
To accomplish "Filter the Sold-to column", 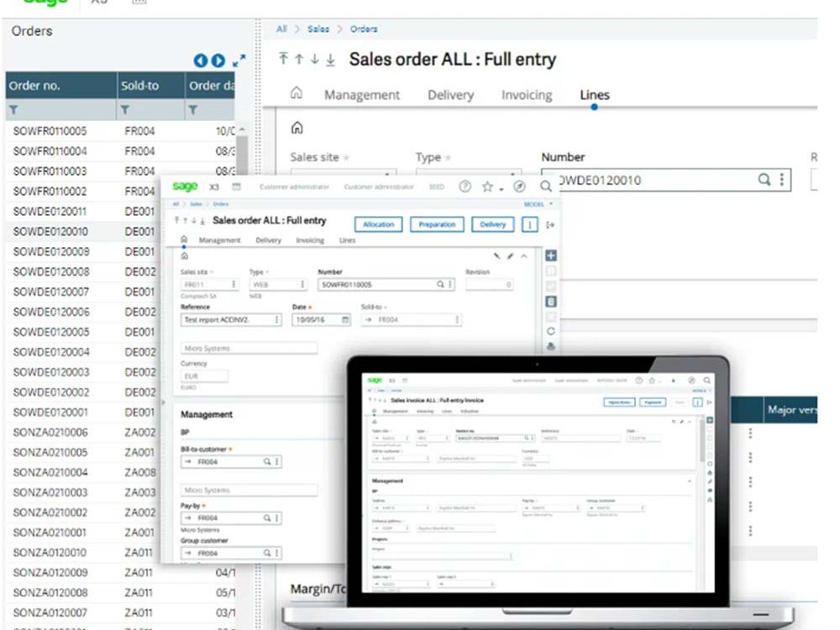I will pos(125,110).
